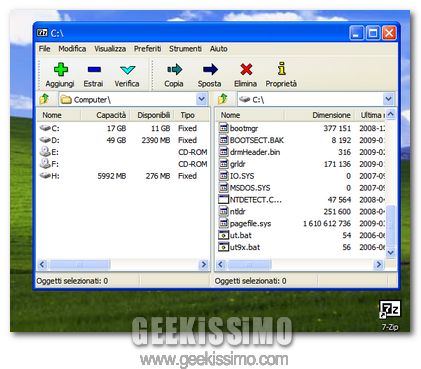Select drive C: icon in left panel

point(45,128)
